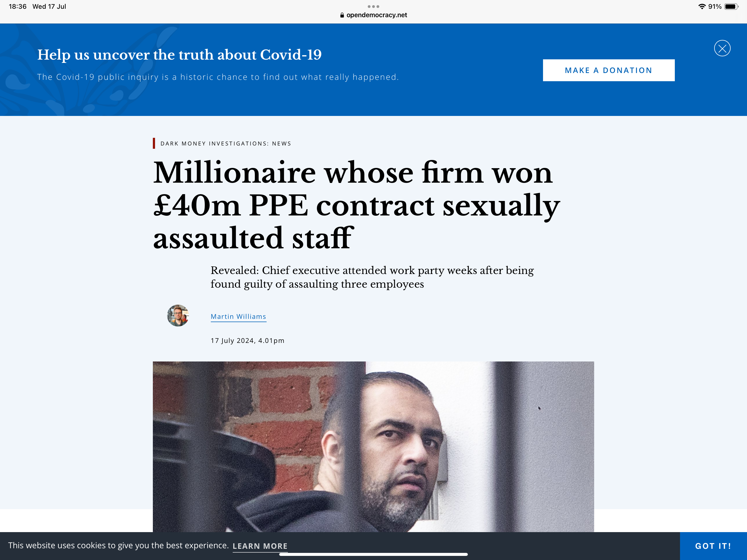Close the Covid-19 donation banner
This screenshot has height=560, width=747.
(x=722, y=48)
